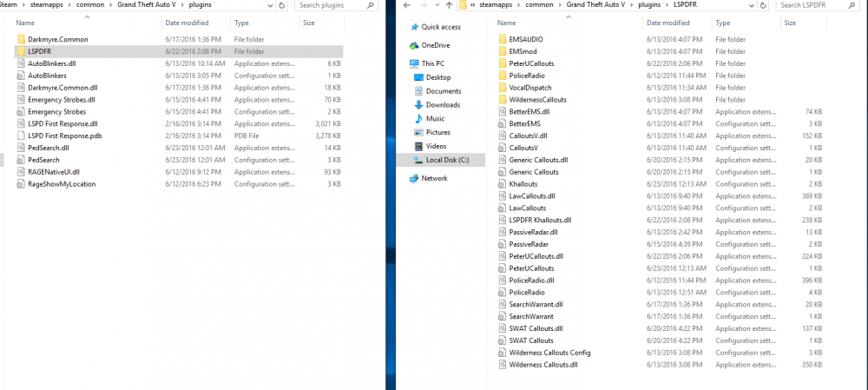
Task: Click refresh icon in plugins window address bar
Action: [282, 5]
